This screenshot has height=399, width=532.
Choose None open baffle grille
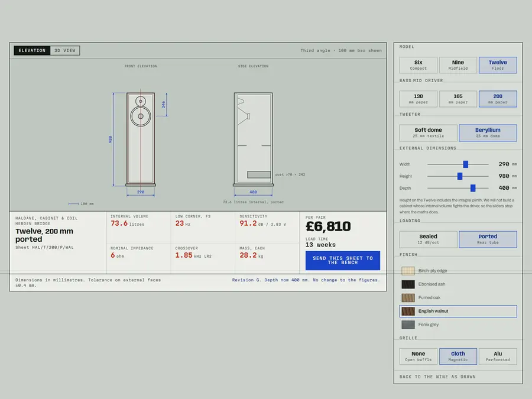coord(419,356)
